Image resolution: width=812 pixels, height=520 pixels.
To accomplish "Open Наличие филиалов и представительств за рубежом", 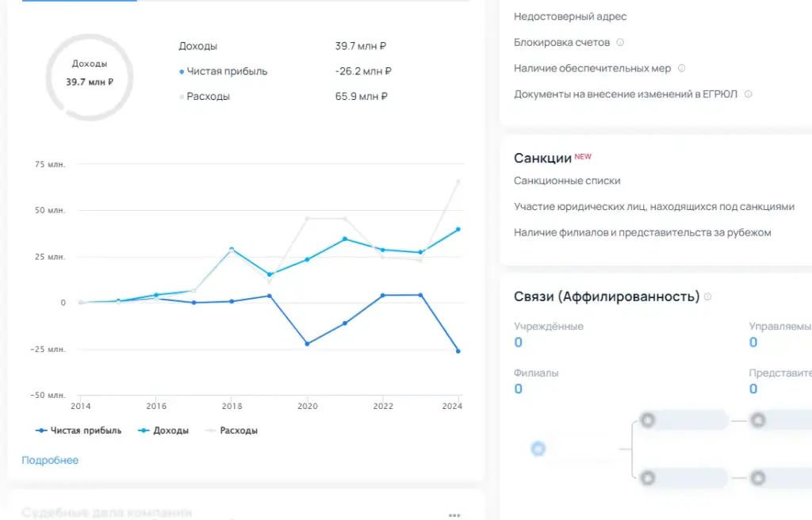I will 642,232.
